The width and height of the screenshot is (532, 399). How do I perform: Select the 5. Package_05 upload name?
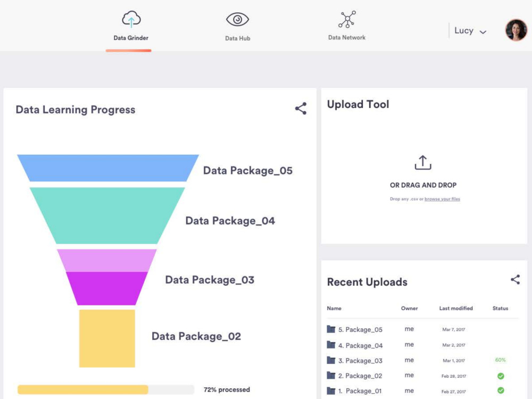click(x=360, y=329)
